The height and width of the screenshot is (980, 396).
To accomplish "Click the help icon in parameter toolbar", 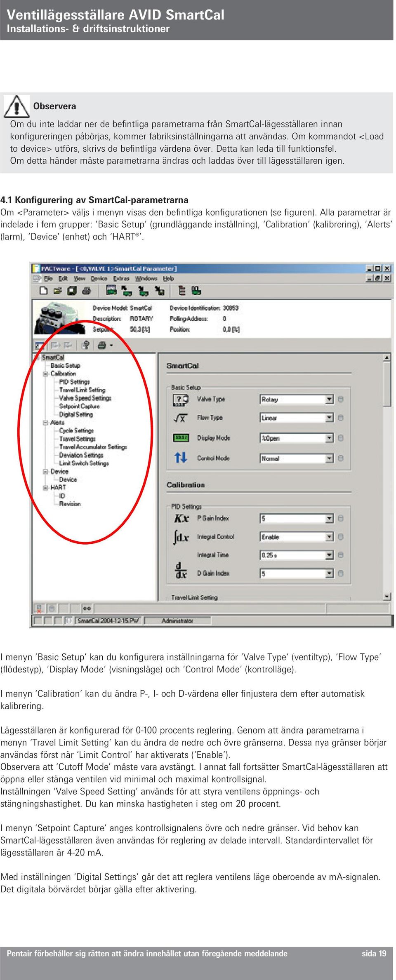I will 85,345.
